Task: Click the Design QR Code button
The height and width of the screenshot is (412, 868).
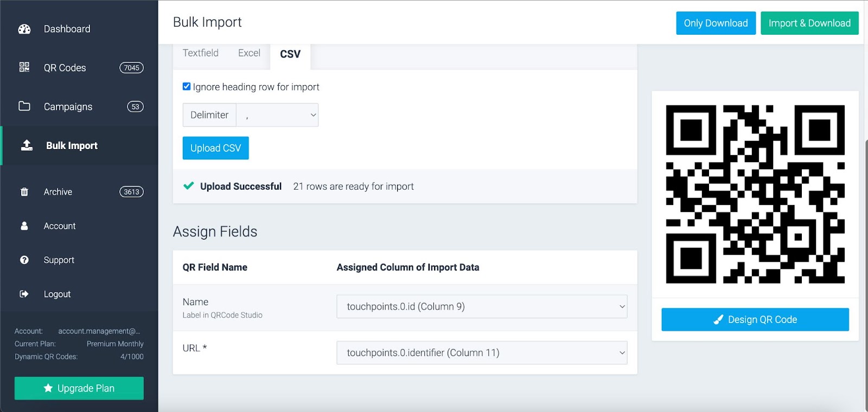Action: click(755, 320)
